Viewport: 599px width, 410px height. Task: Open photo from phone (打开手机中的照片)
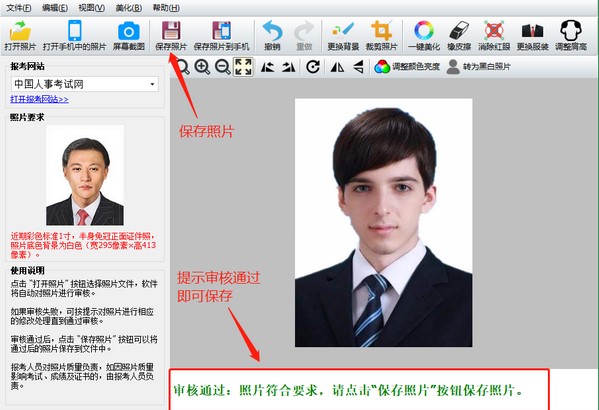(74, 35)
